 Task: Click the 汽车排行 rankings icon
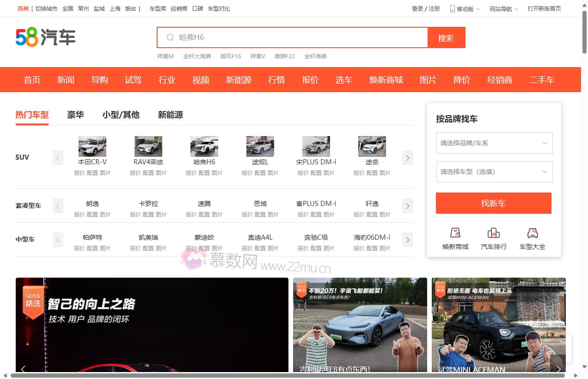click(x=493, y=237)
